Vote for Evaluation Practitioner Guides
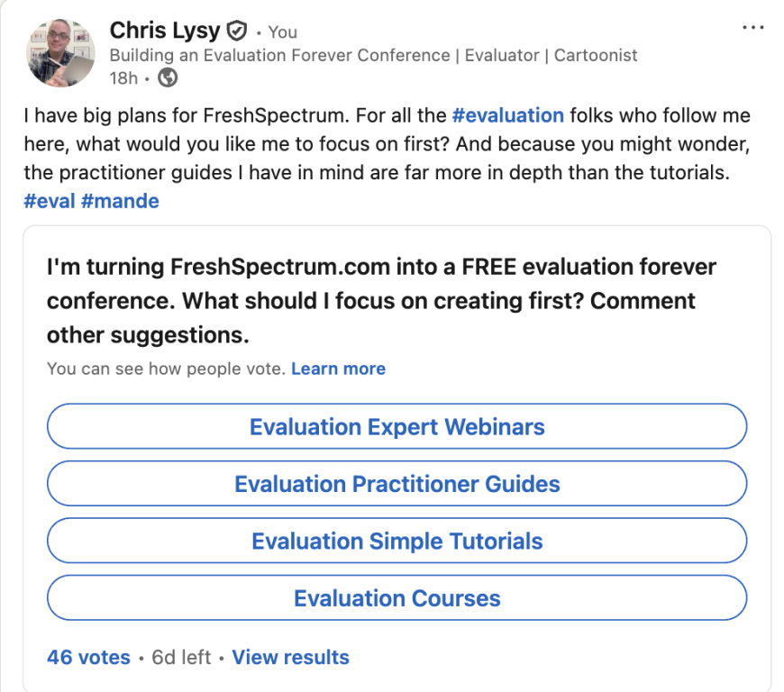The width and height of the screenshot is (784, 692). (397, 484)
